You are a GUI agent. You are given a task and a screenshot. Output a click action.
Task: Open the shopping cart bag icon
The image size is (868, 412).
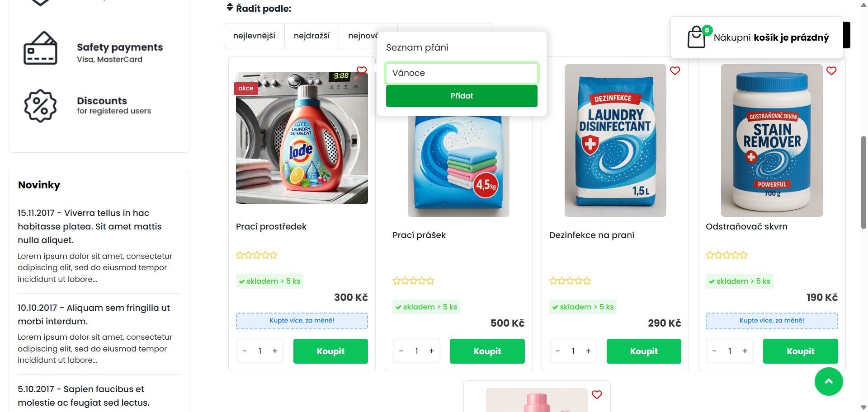pyautogui.click(x=697, y=37)
